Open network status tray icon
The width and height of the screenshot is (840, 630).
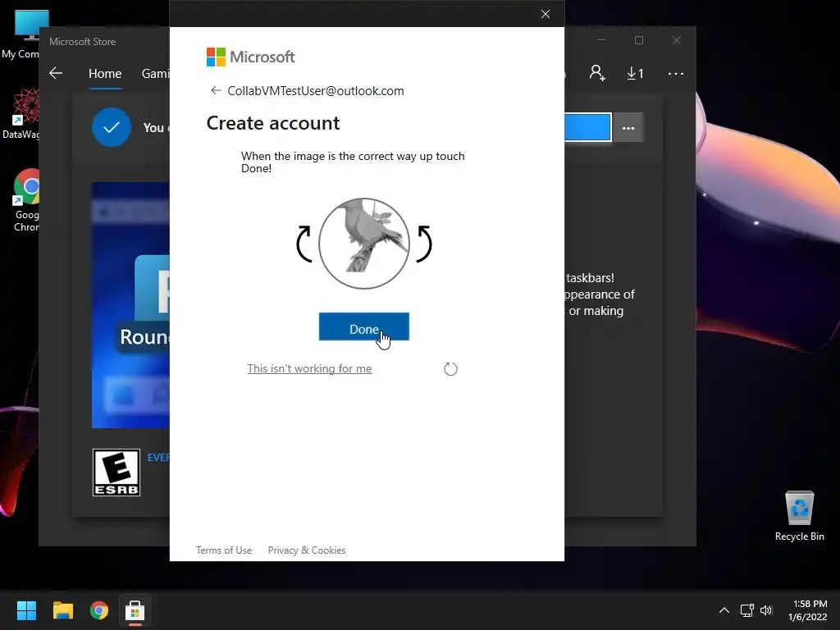pos(746,610)
